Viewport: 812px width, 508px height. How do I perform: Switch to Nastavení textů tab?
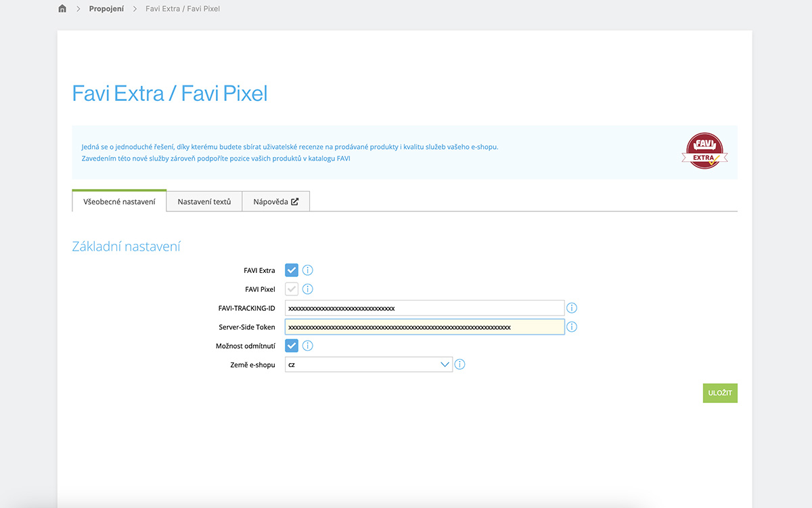click(x=204, y=202)
